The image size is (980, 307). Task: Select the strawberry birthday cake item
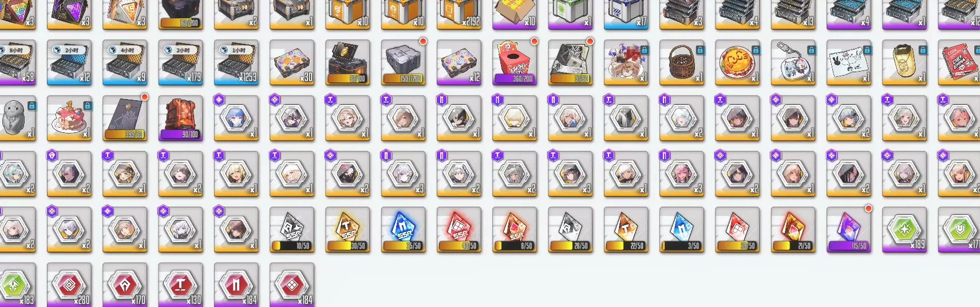pyautogui.click(x=69, y=118)
